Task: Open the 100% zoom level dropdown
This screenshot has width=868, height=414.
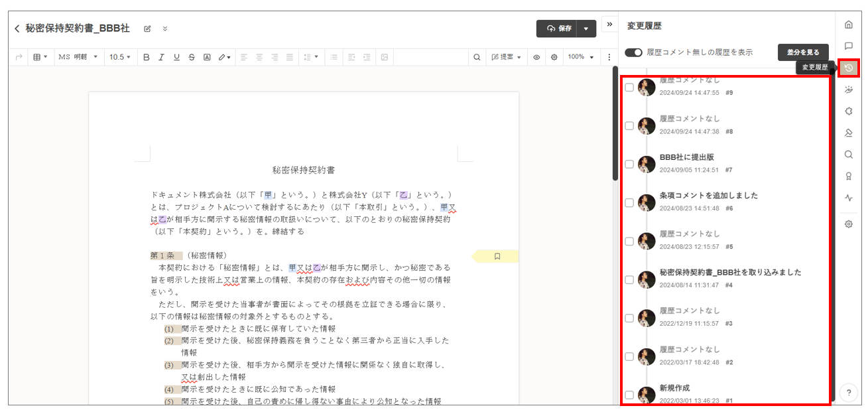Action: 580,58
